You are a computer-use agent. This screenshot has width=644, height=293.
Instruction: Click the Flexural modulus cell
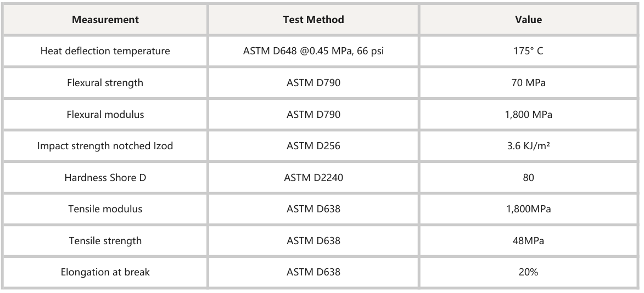click(x=105, y=114)
